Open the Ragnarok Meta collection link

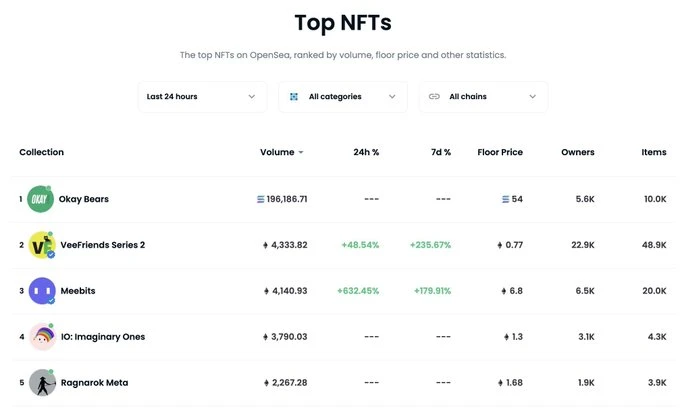(x=95, y=383)
